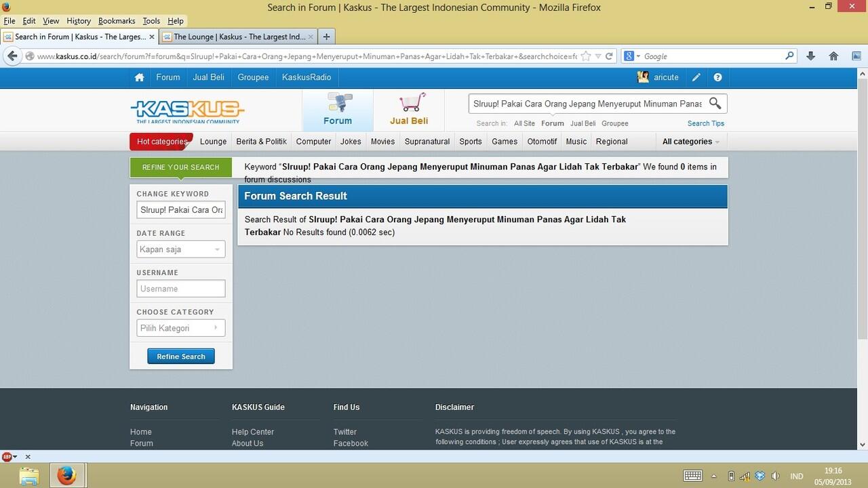
Task: Open the Pilih Kategori dropdown
Action: tap(180, 328)
